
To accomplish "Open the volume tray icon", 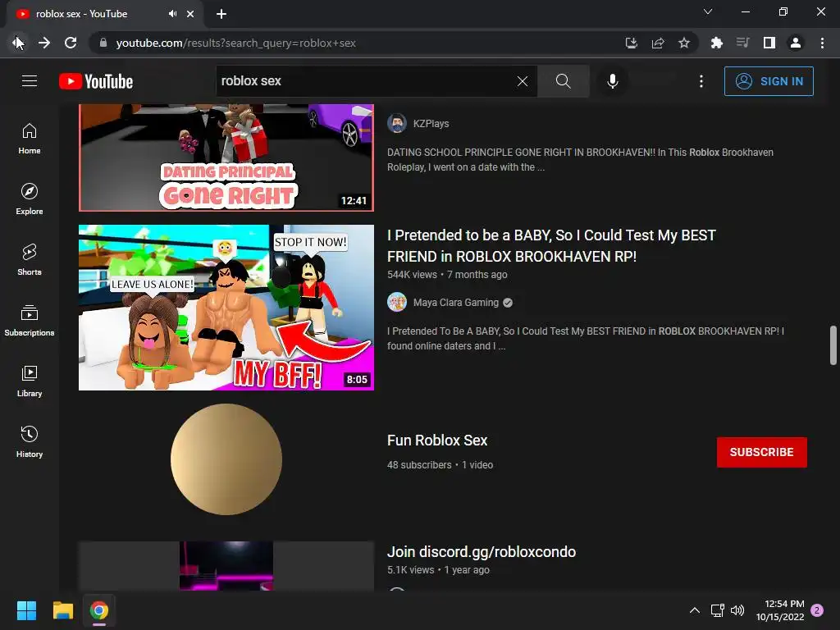I will pos(737,610).
